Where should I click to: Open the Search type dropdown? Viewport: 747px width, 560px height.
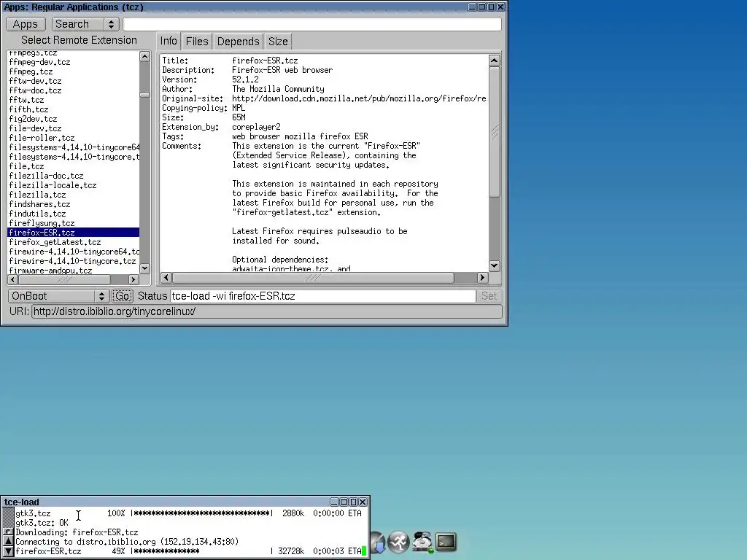click(85, 24)
